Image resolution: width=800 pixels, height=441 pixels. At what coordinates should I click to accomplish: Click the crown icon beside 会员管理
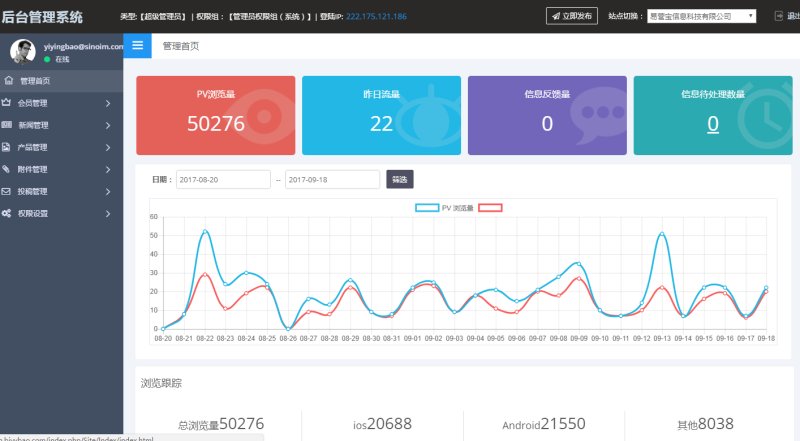8,103
